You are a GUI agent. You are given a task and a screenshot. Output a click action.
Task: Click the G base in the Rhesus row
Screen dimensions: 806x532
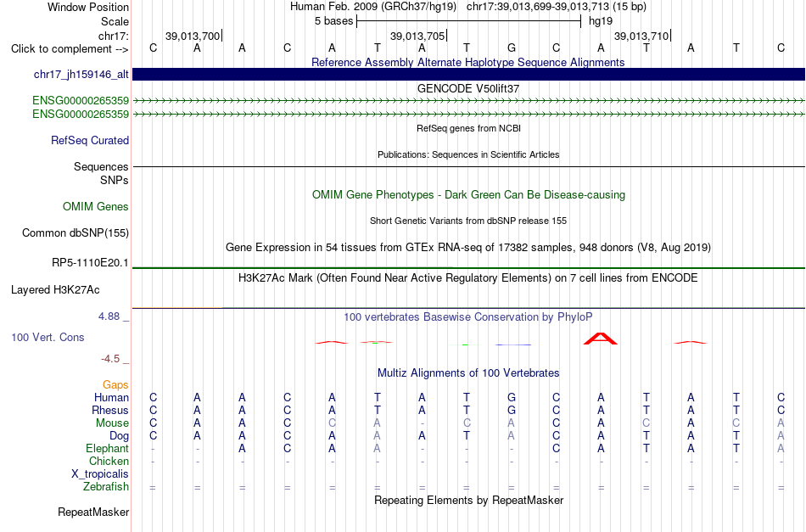tap(512, 410)
